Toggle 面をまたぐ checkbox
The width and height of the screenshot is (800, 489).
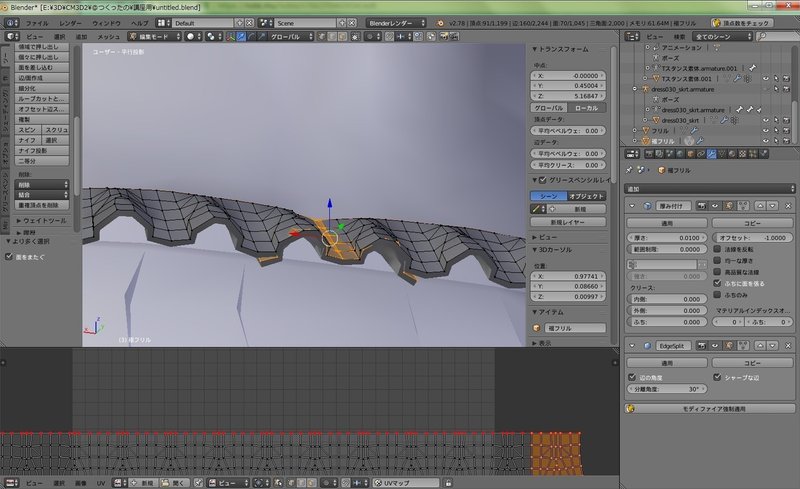8,257
